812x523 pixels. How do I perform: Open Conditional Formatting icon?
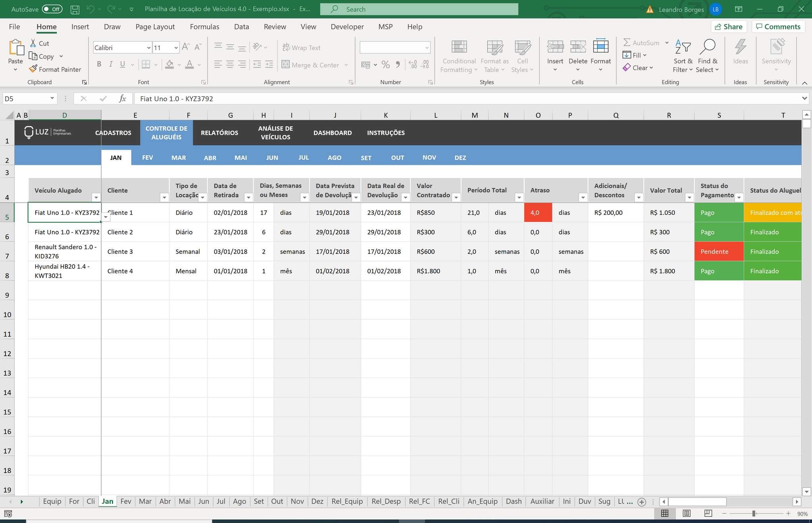(459, 47)
